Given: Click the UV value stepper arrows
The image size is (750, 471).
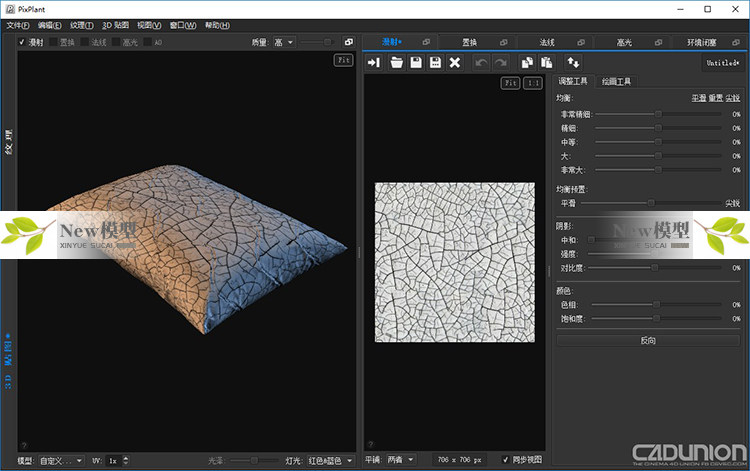Looking at the screenshot, I should (126, 460).
